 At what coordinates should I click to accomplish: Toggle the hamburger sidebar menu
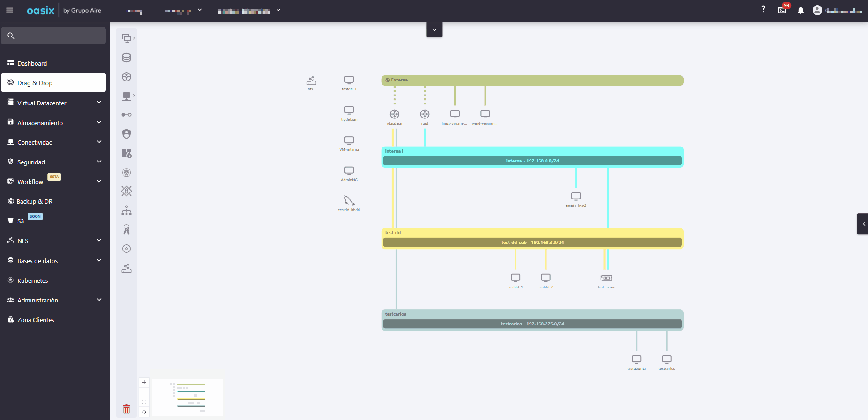pos(10,10)
